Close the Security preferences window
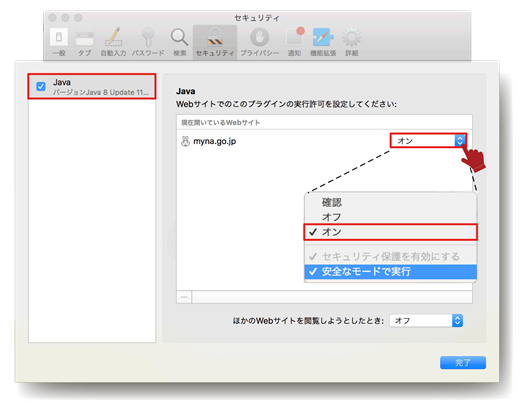Image resolution: width=532 pixels, height=407 pixels. [x=52, y=18]
